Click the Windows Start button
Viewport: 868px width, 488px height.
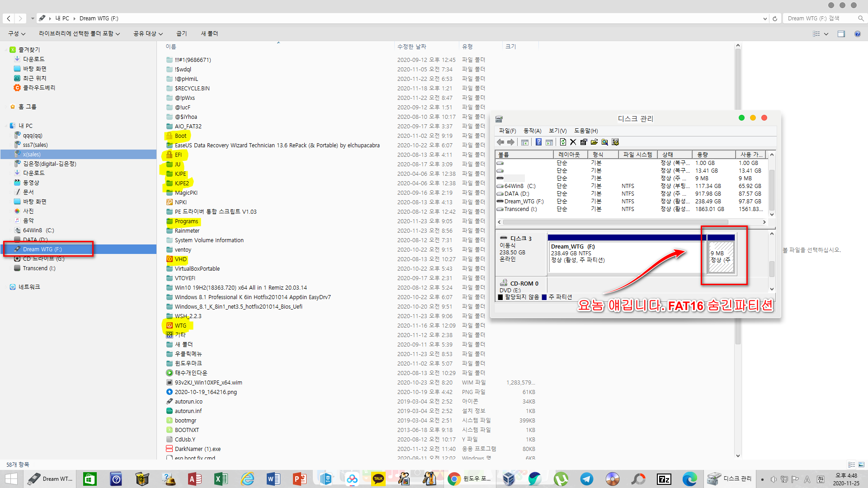pos(11,479)
